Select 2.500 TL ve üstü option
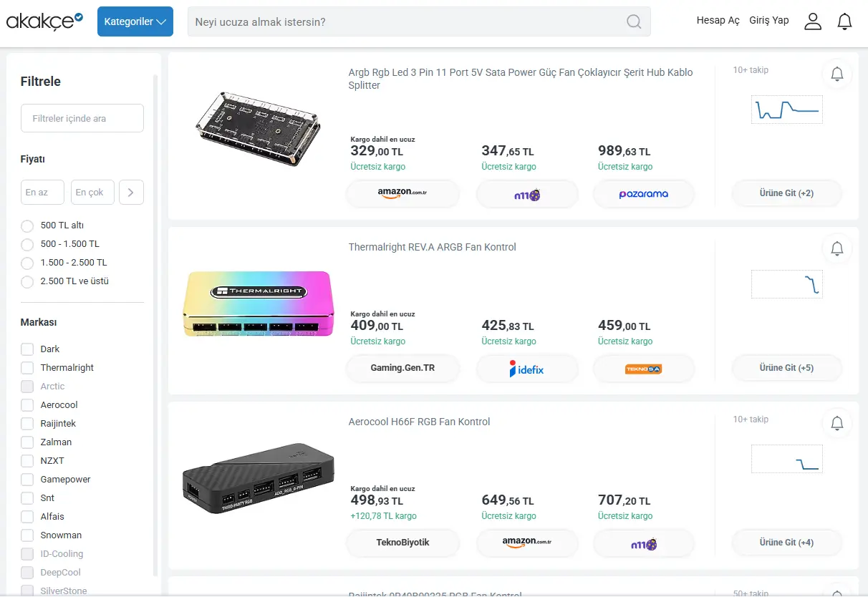 click(x=27, y=281)
